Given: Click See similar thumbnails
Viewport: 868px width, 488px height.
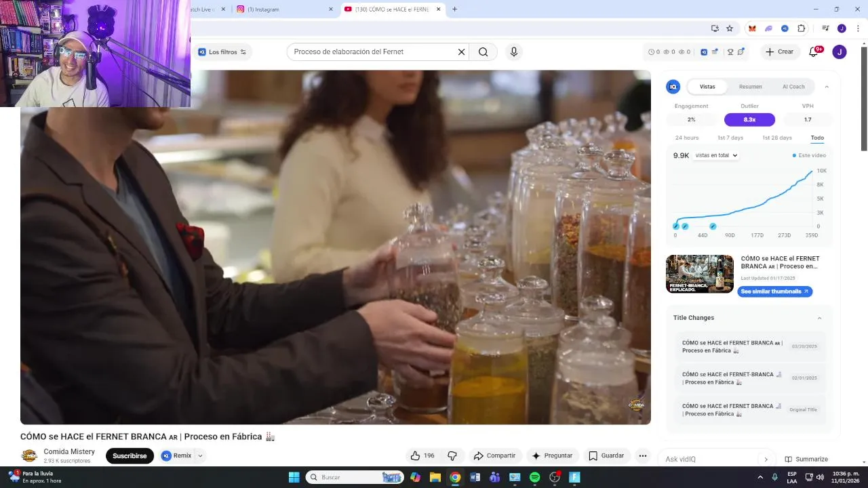Looking at the screenshot, I should 775,291.
